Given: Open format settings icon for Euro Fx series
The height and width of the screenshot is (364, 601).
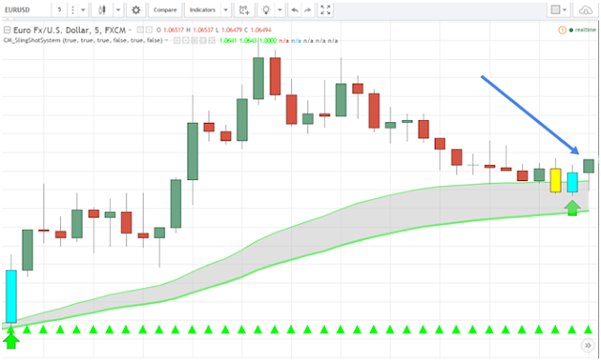Looking at the screenshot, I should [x=149, y=30].
